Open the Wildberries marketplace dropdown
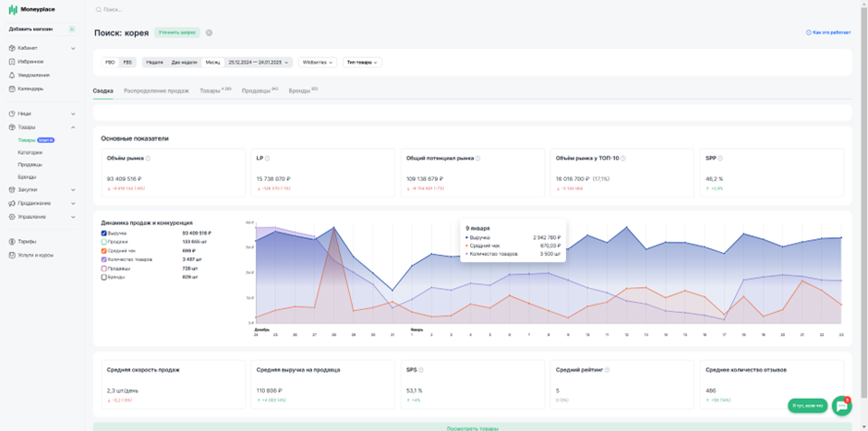The image size is (868, 431). click(318, 63)
